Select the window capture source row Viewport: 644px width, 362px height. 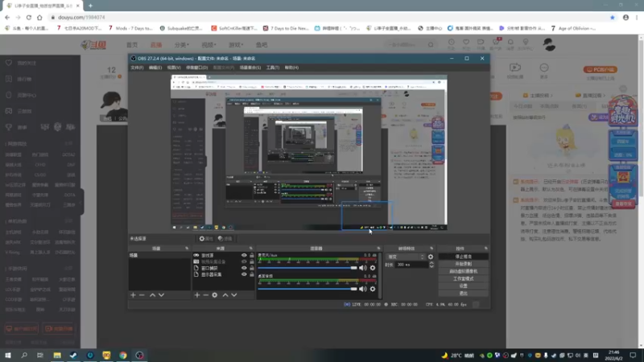(224, 268)
